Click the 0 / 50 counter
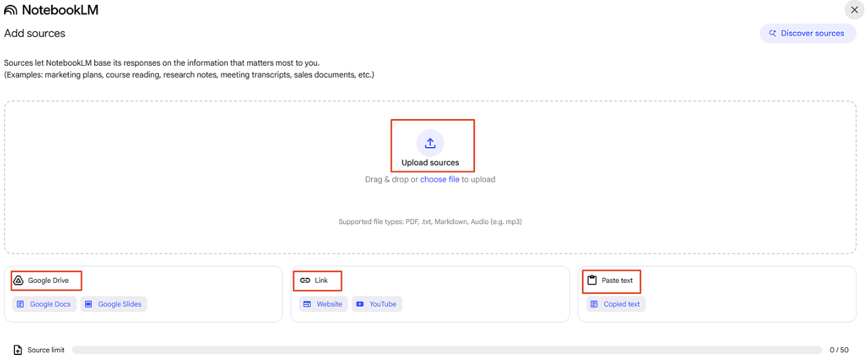Viewport: 868px width, 364px height. click(x=839, y=350)
